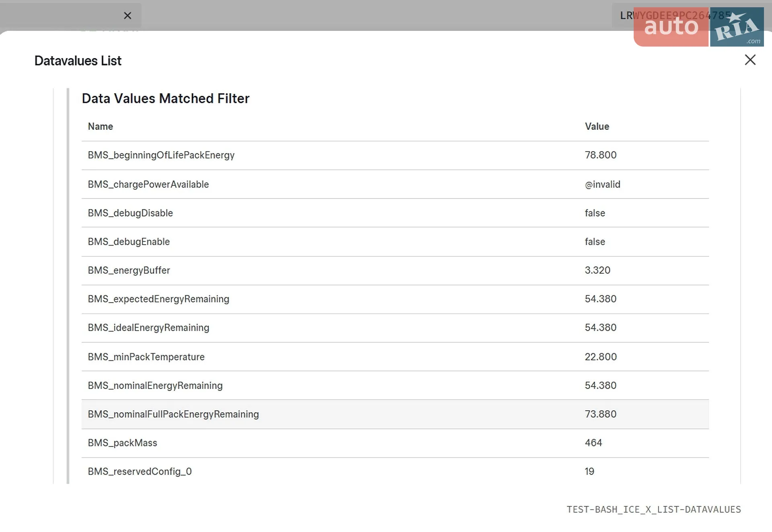Click highlighted BMS_nominalFullPackEnergyRemaining row
The height and width of the screenshot is (532, 772).
pyautogui.click(x=395, y=414)
